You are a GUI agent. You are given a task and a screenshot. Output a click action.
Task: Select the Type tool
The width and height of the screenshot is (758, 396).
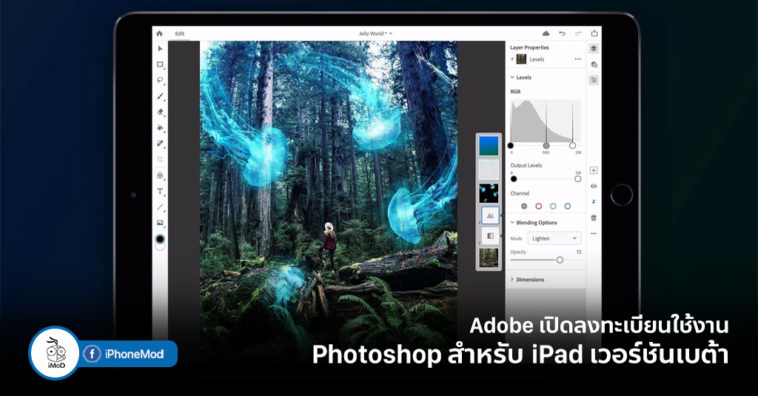(160, 191)
